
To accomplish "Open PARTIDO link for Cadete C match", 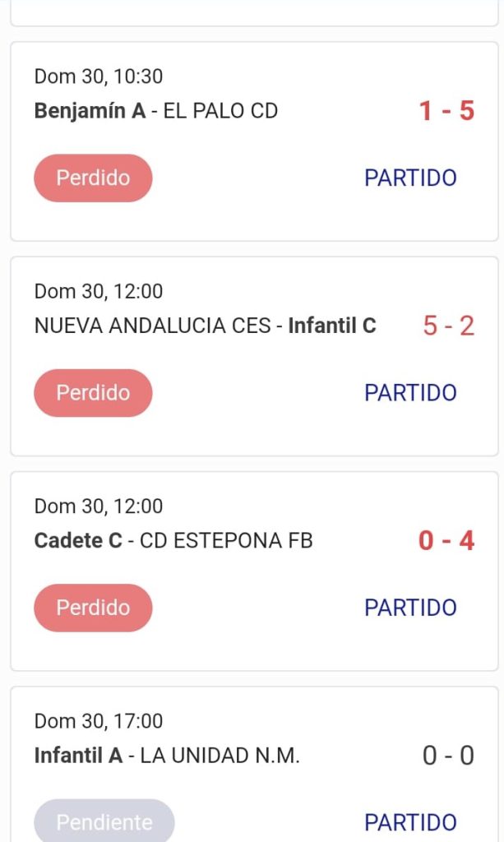I will pyautogui.click(x=410, y=608).
